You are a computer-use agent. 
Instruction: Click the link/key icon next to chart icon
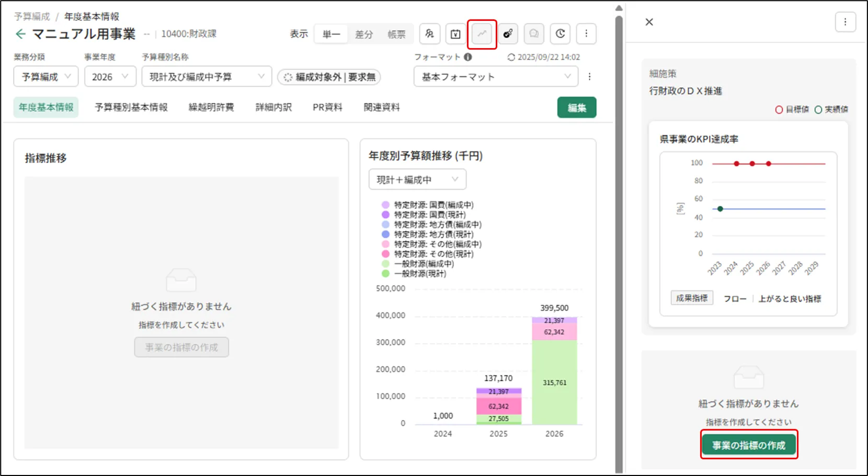tap(508, 34)
